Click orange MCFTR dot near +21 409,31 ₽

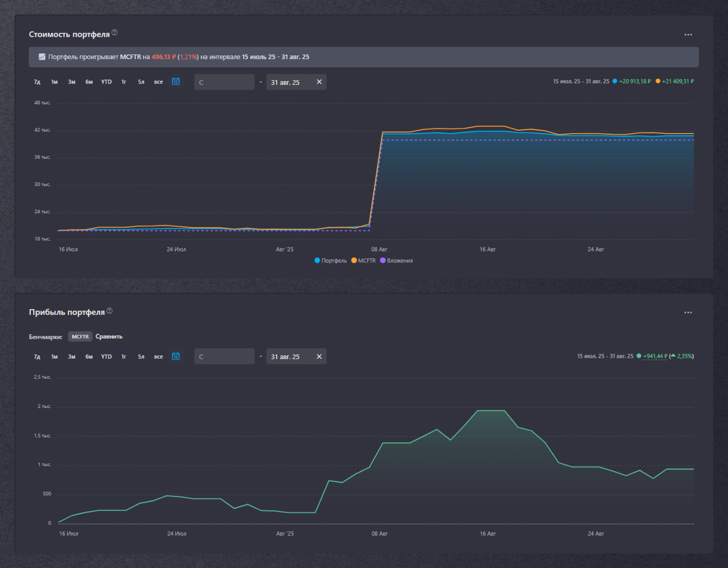click(658, 81)
